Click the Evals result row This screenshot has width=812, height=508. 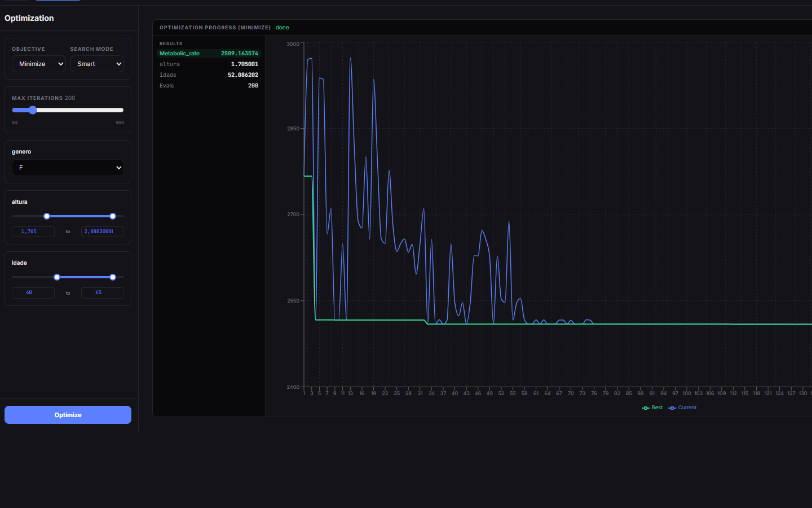point(209,86)
